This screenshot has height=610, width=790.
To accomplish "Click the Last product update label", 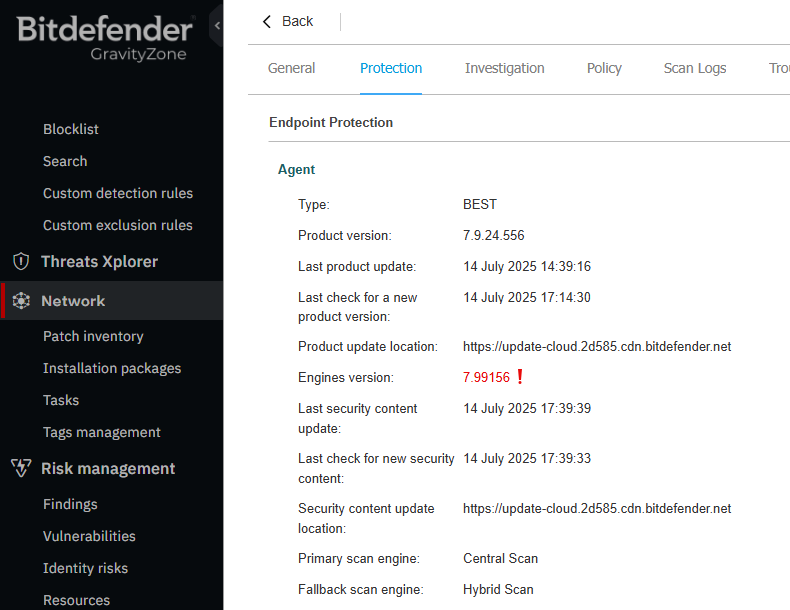I will tap(357, 266).
